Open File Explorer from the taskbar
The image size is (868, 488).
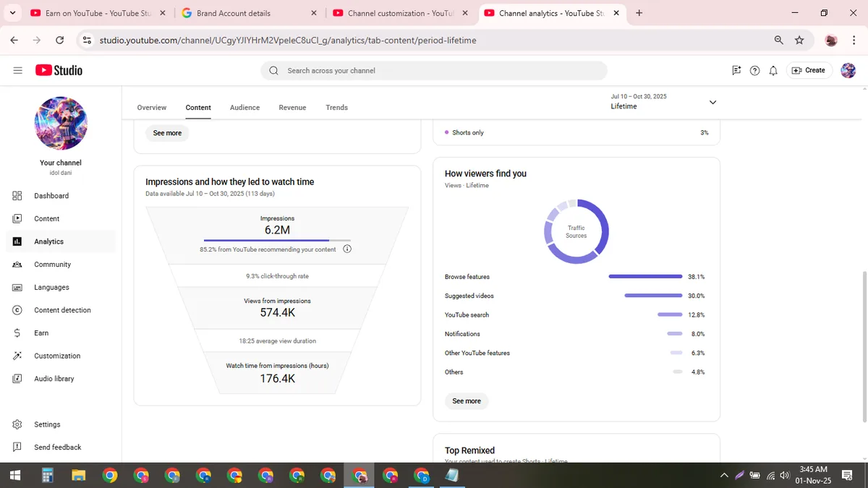coord(79,476)
